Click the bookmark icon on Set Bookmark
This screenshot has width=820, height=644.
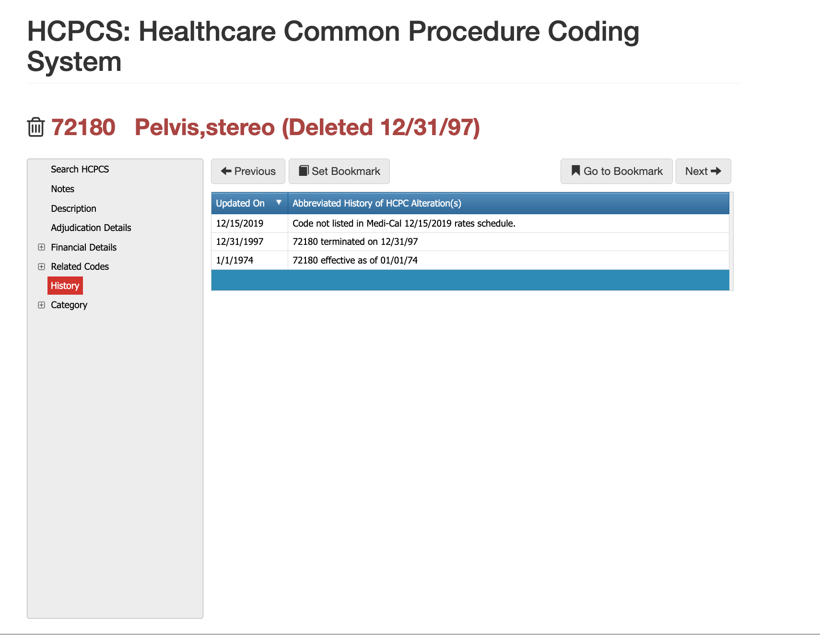pos(304,171)
